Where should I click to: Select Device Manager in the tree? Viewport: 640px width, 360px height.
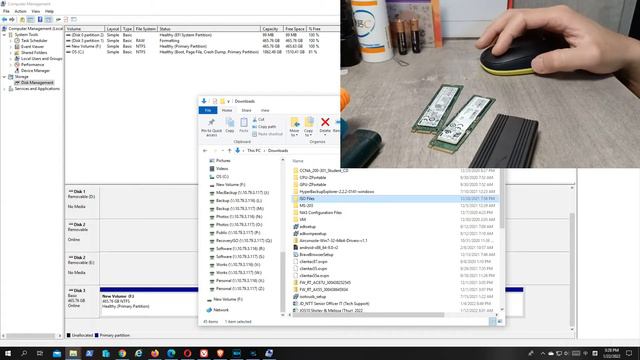coord(35,71)
